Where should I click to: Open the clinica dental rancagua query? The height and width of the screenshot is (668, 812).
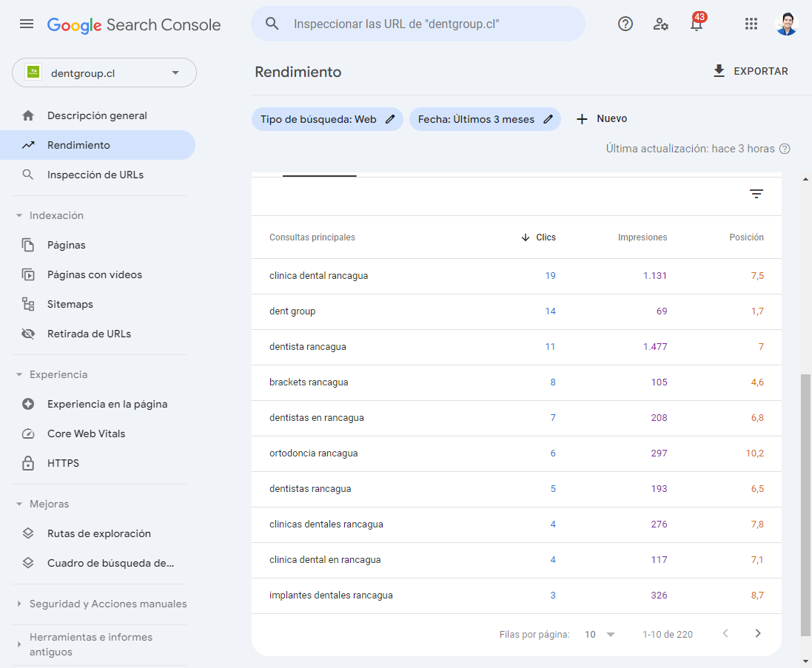pyautogui.click(x=318, y=275)
